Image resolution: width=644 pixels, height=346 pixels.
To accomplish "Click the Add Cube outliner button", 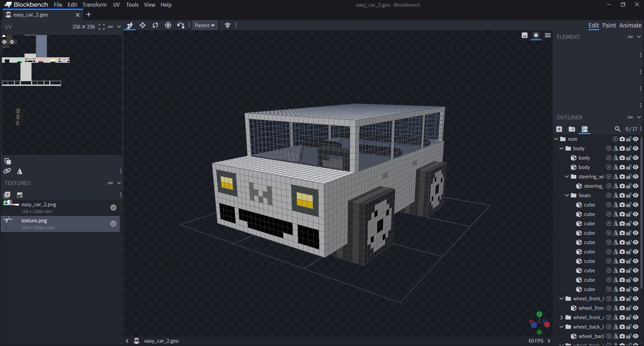I will point(559,129).
